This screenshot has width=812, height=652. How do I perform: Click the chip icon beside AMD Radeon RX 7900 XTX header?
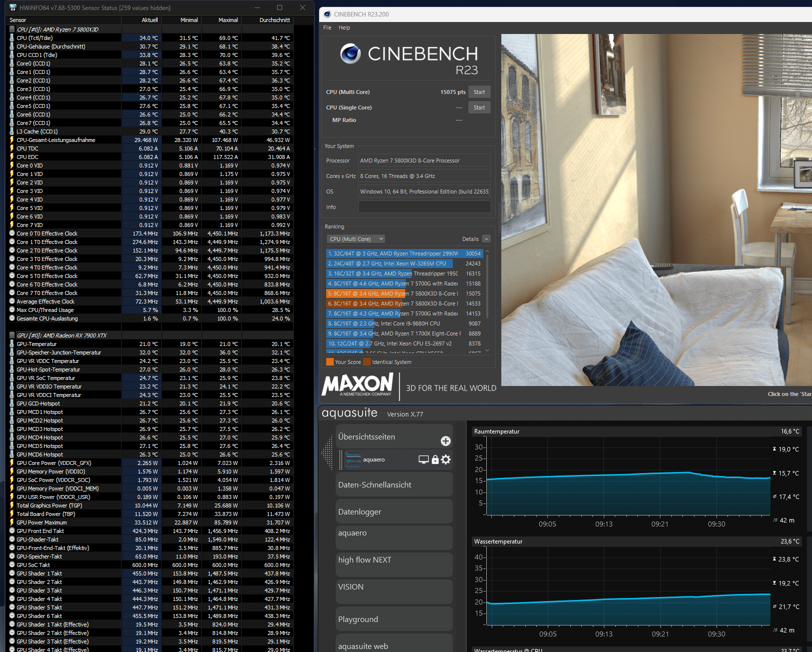pyautogui.click(x=12, y=335)
